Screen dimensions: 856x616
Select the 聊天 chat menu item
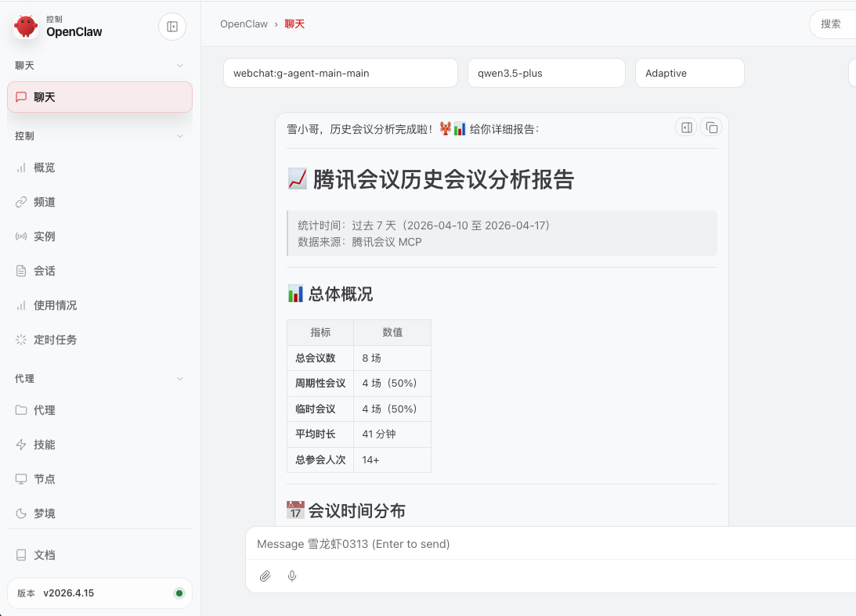click(99, 97)
